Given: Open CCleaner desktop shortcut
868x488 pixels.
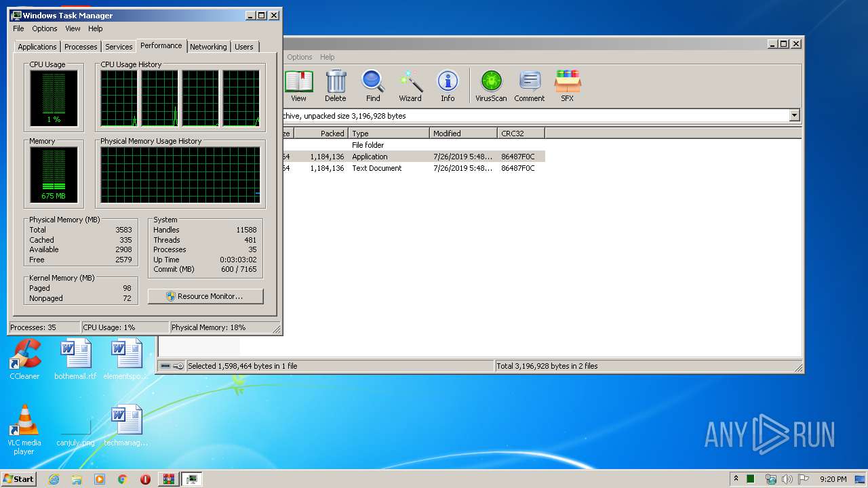Looking at the screenshot, I should (x=24, y=359).
